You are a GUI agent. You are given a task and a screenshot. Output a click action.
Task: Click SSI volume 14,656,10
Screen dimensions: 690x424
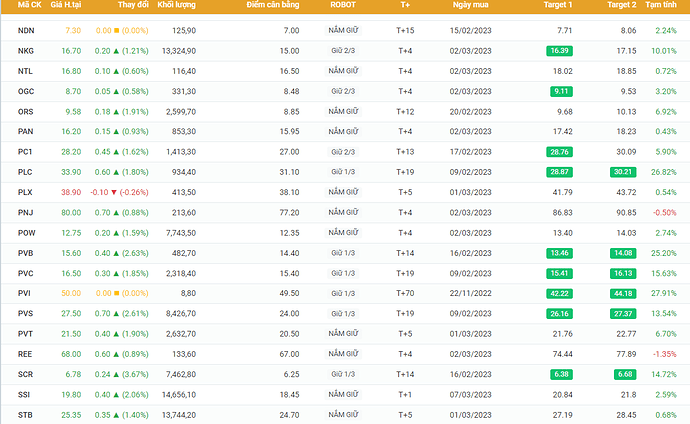click(x=179, y=395)
